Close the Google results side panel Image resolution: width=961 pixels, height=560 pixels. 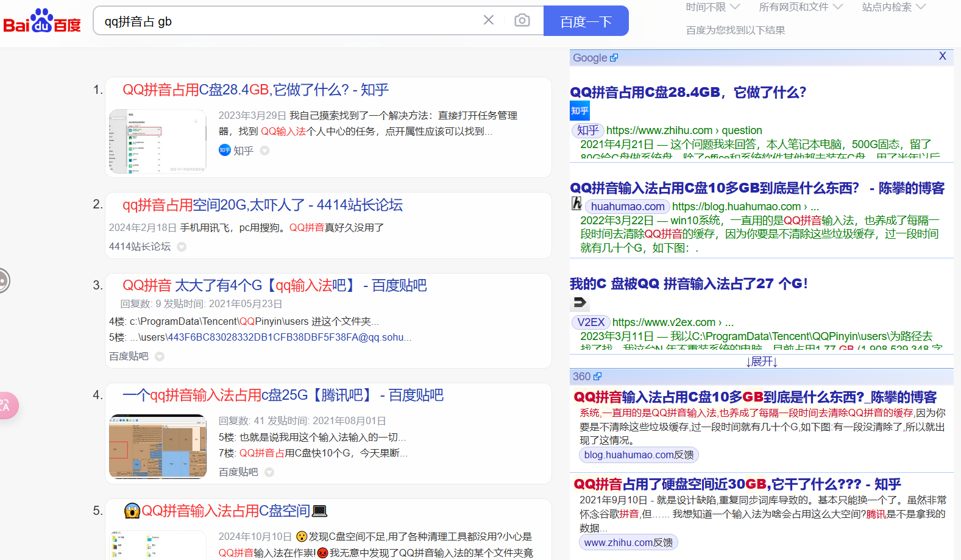pos(942,56)
